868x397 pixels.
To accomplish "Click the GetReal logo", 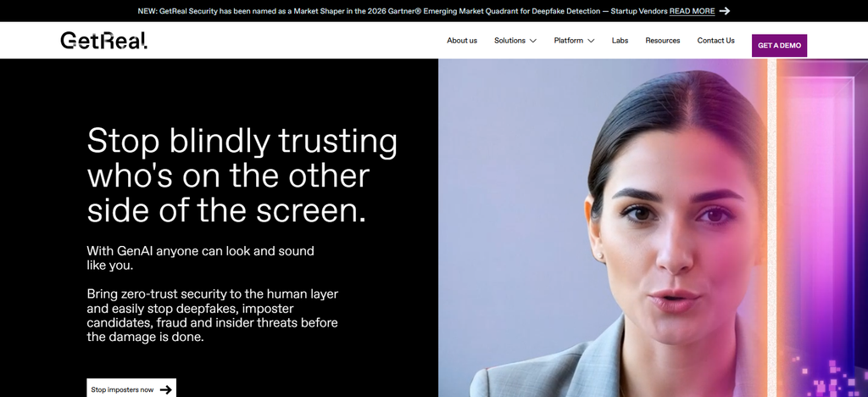I will (103, 41).
